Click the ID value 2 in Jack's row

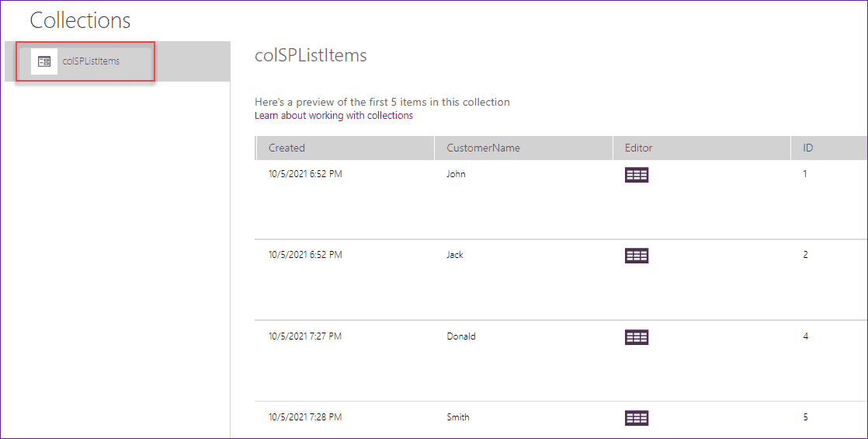pyautogui.click(x=805, y=255)
